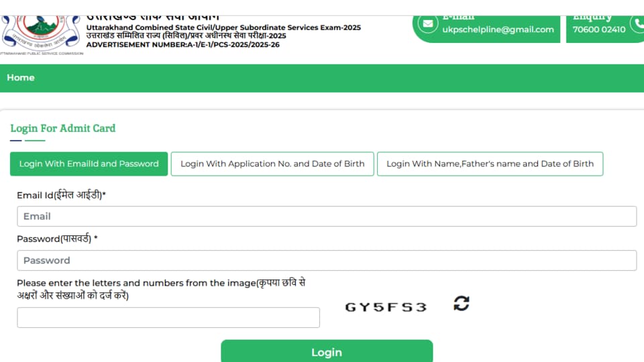Focus the Password input field

pos(327,260)
